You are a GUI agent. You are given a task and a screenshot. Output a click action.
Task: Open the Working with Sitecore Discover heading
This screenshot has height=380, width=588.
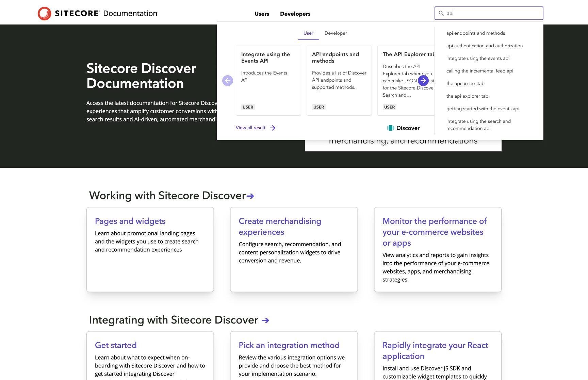[x=167, y=196]
